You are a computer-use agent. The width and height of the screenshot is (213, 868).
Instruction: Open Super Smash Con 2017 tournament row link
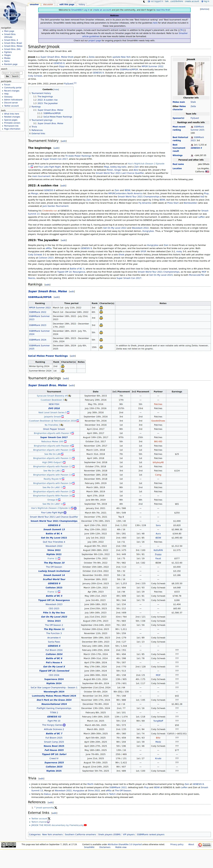(x=54, y=437)
